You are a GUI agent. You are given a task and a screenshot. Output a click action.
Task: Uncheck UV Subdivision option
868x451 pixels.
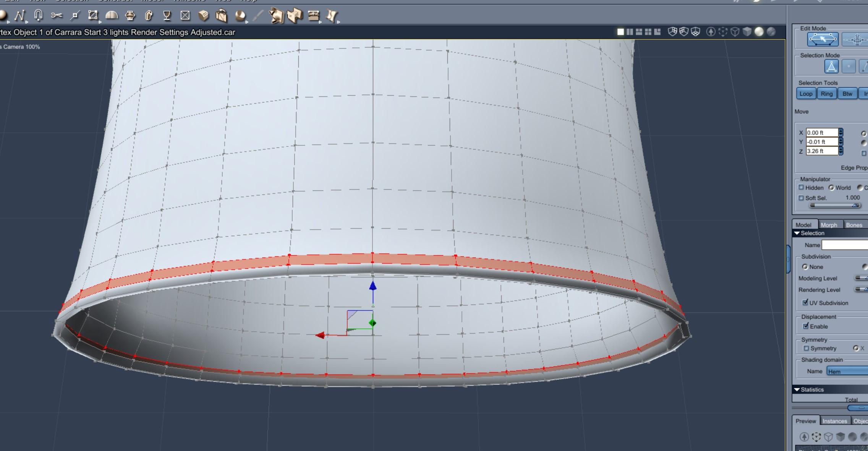(806, 302)
